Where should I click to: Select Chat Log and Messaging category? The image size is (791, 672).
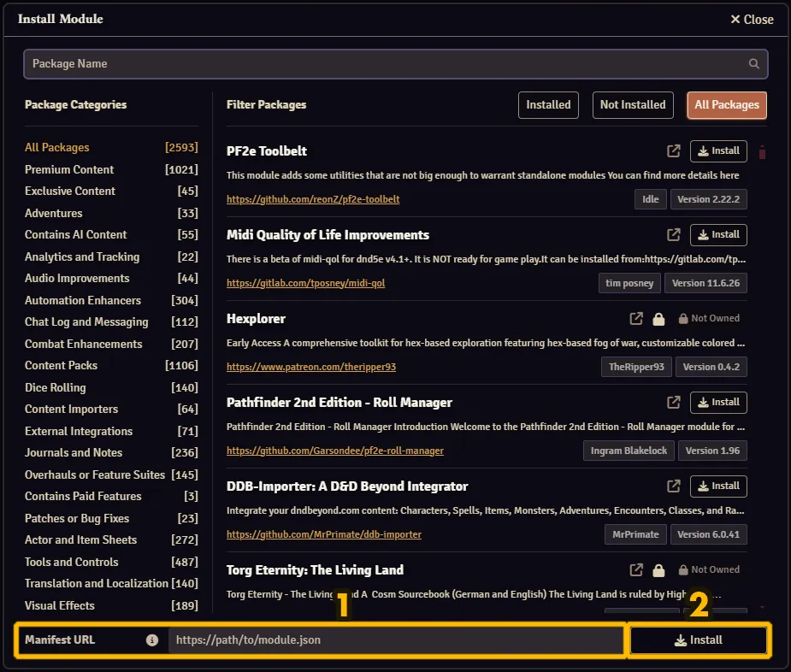click(111, 321)
